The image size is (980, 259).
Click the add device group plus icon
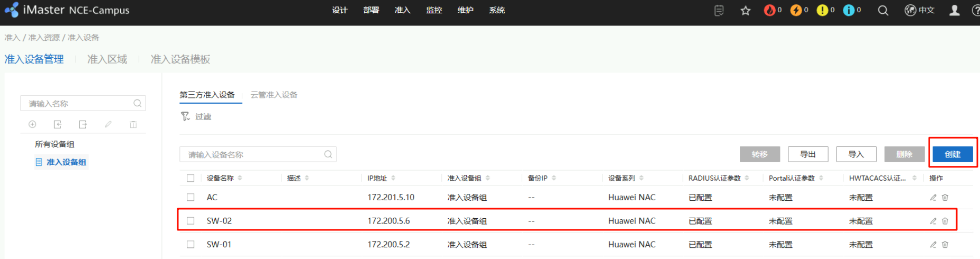(32, 124)
